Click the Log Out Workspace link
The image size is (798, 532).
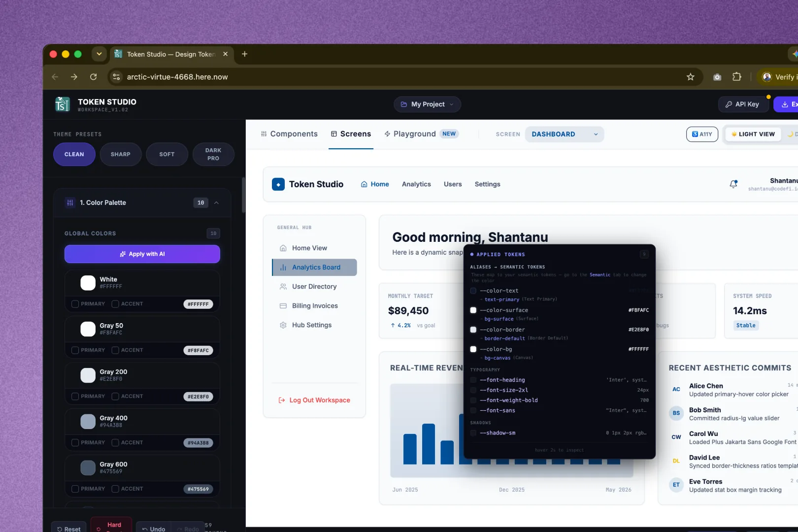point(314,400)
